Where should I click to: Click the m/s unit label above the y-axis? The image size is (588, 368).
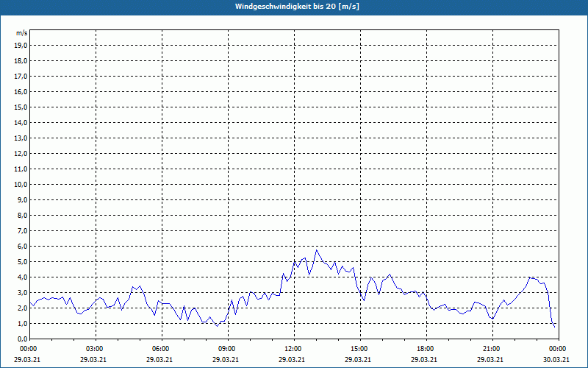click(x=22, y=33)
